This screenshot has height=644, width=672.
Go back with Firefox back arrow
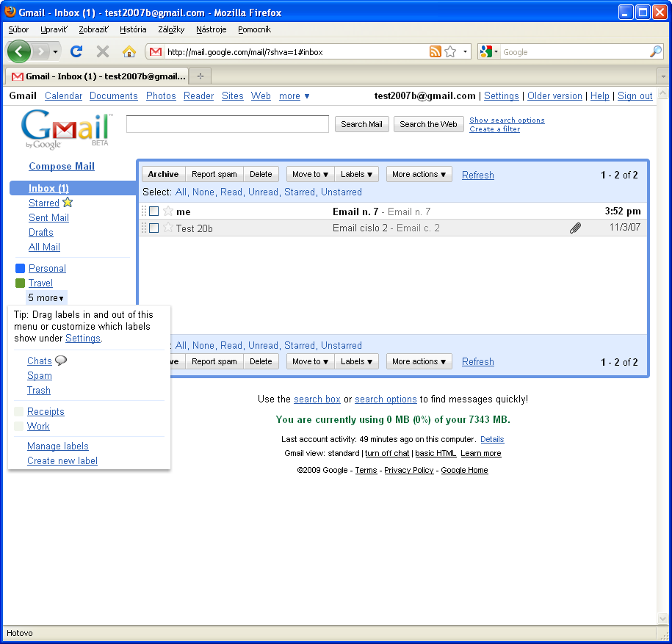point(18,51)
